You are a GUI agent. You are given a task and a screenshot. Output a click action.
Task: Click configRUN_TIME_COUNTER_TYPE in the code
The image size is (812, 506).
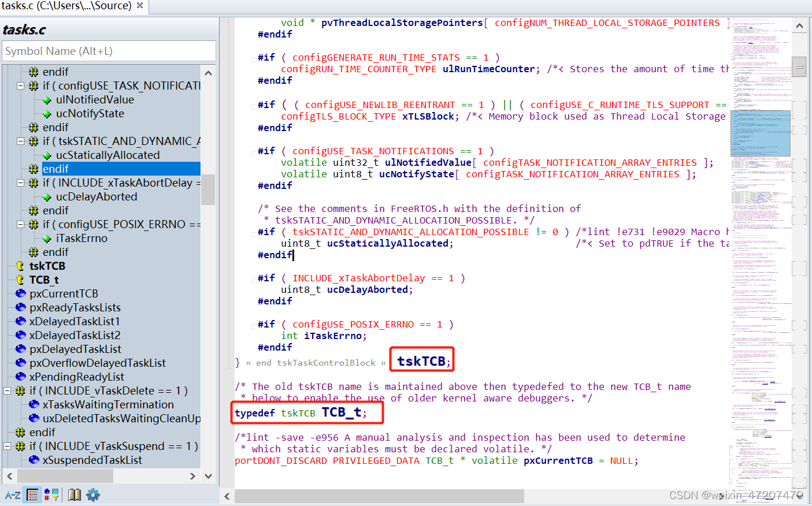coord(359,69)
